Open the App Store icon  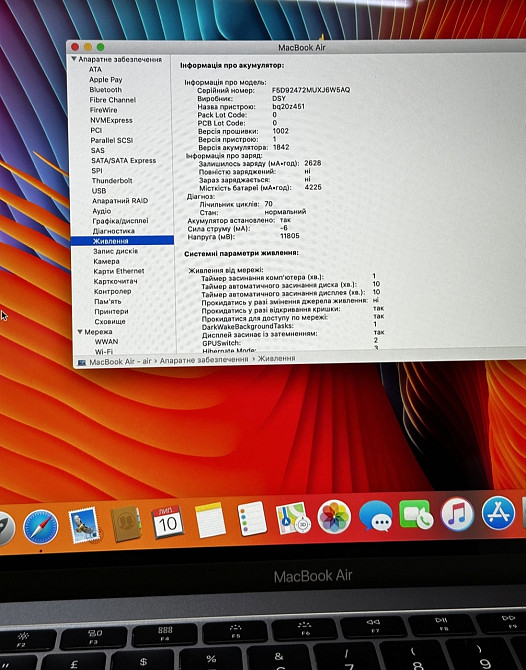pos(498,513)
